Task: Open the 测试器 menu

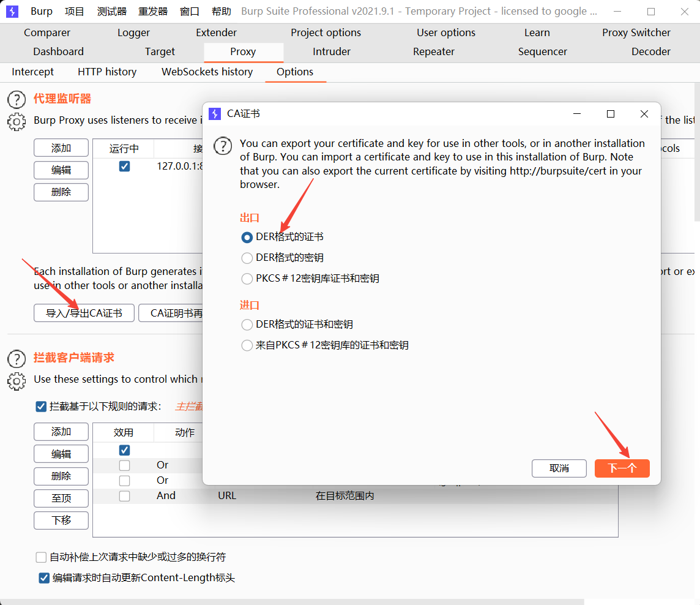Action: [111, 11]
